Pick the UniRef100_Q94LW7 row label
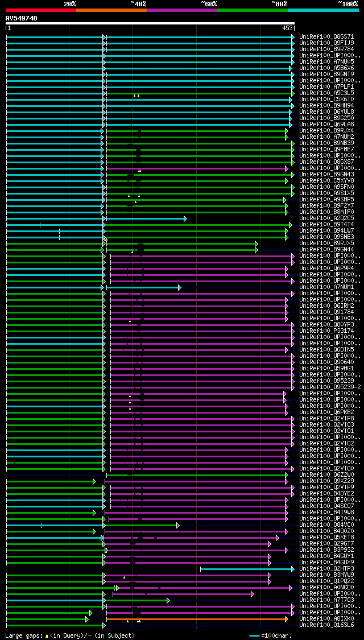 (326, 230)
